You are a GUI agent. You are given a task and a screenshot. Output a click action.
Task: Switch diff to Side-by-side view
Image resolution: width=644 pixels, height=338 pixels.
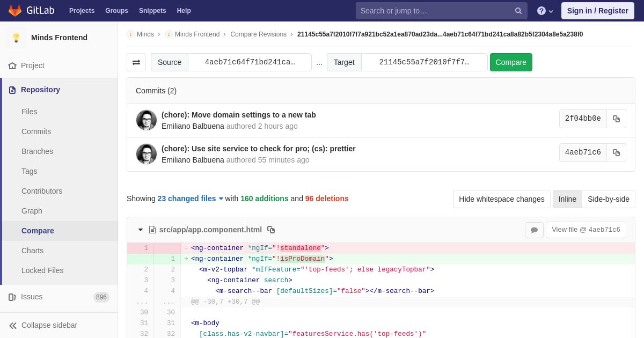pyautogui.click(x=609, y=199)
